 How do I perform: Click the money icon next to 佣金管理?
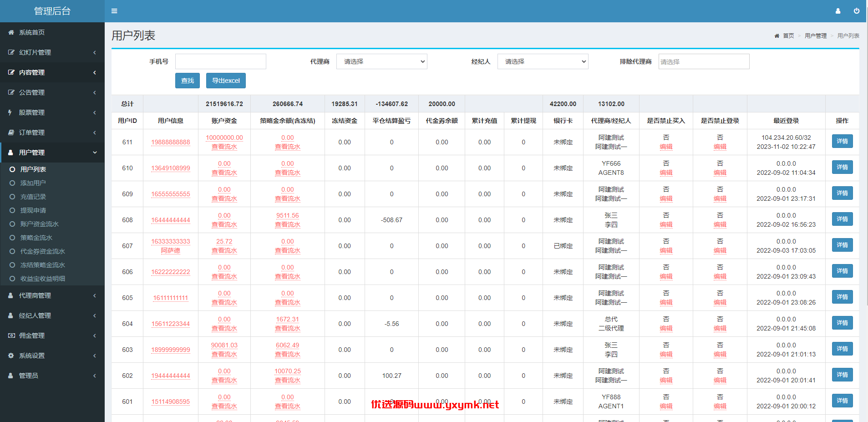[x=11, y=336]
